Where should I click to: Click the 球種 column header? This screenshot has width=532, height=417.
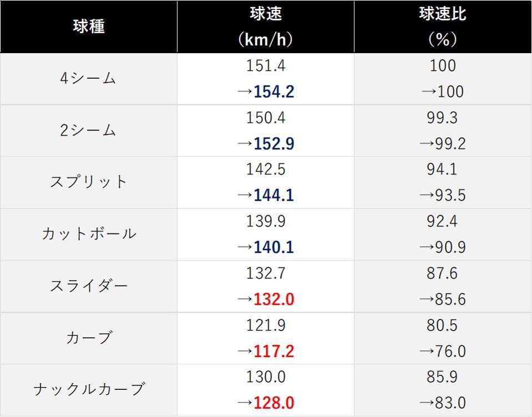point(89,26)
